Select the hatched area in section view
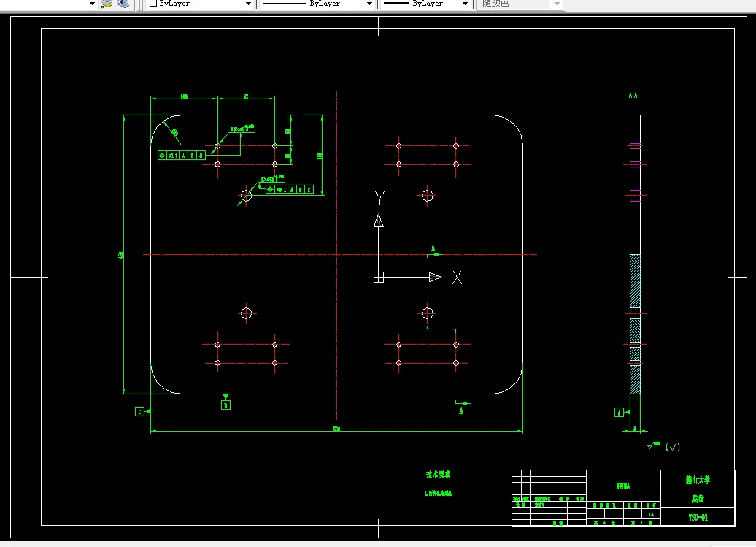 point(635,281)
